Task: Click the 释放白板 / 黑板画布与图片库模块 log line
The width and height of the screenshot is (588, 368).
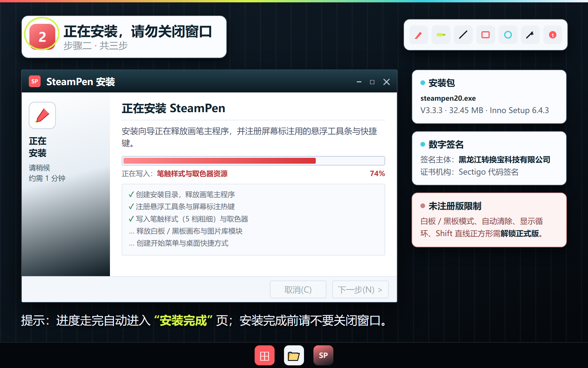Action: 186,231
